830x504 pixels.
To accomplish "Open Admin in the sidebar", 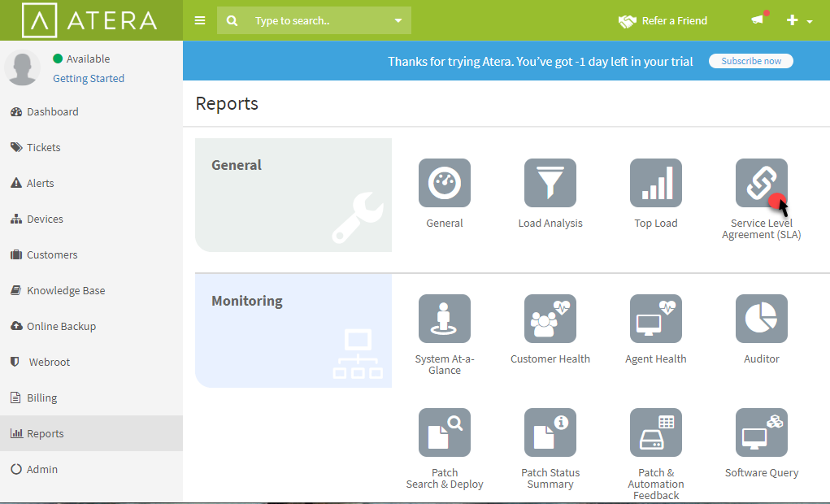I will click(91, 469).
